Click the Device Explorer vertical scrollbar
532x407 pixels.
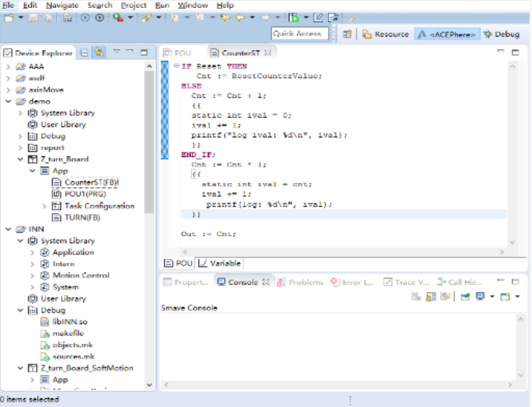pos(150,140)
